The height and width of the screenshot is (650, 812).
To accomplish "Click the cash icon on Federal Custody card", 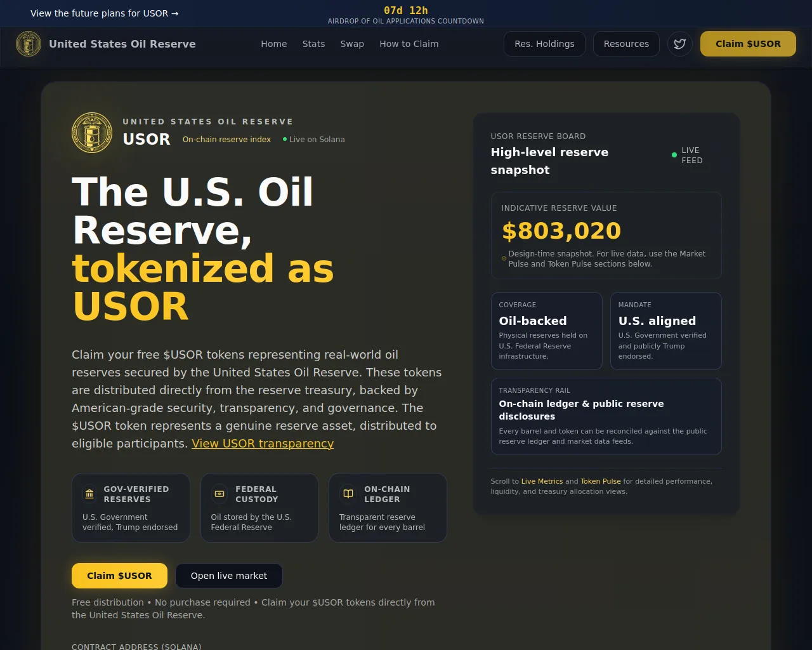I will [219, 494].
